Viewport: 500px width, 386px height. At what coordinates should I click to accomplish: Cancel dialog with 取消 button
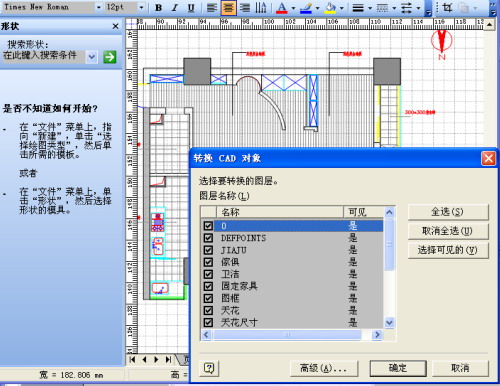point(460,368)
